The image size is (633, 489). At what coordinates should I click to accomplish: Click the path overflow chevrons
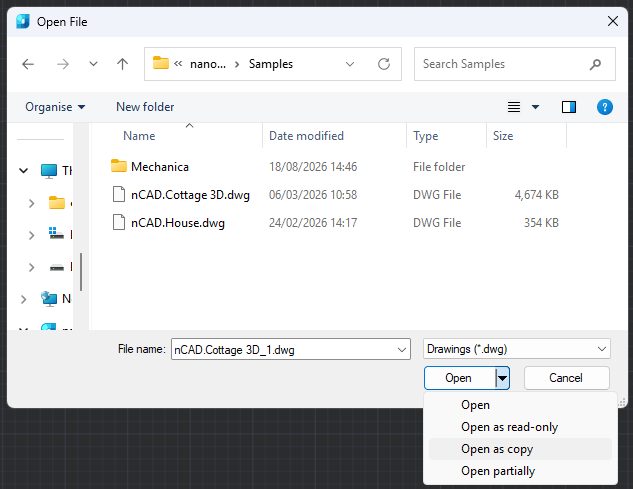[x=178, y=64]
